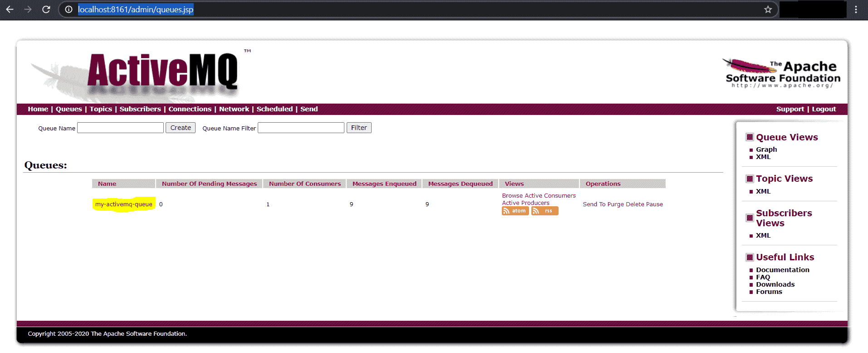Open the Topics menu item

point(101,109)
